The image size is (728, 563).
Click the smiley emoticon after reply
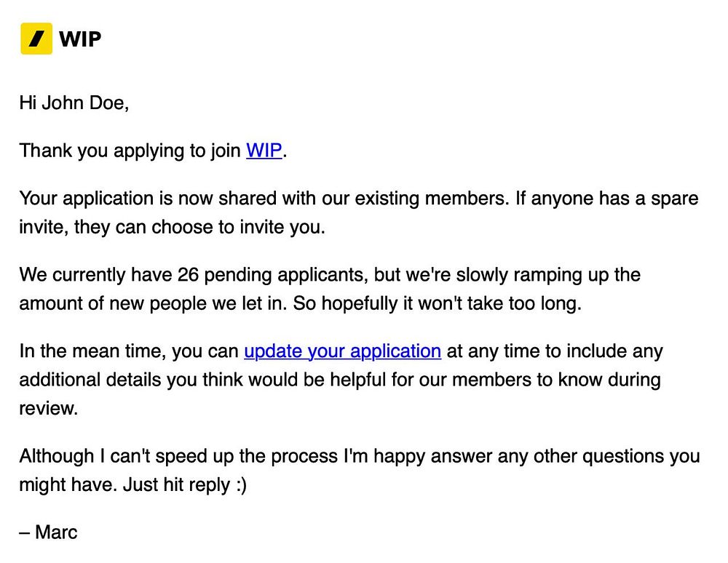[242, 485]
